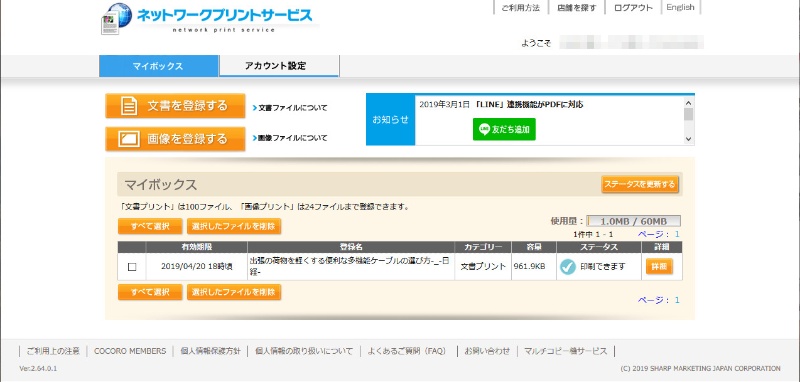Click the lower すべて選択 button

coord(149,292)
